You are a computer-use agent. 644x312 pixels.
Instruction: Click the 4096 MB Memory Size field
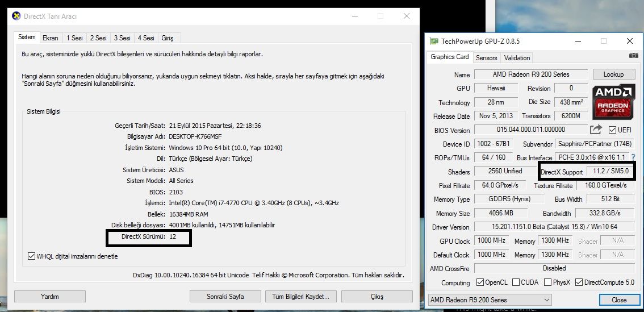click(x=501, y=213)
